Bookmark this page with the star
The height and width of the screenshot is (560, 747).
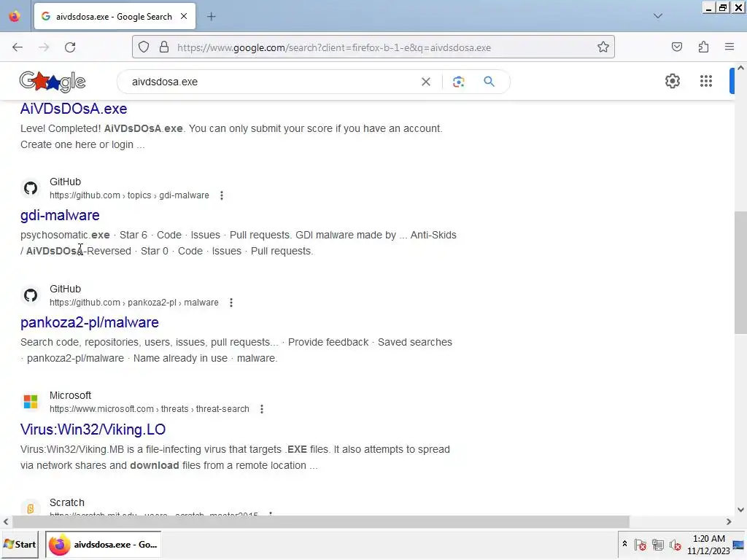tap(603, 47)
